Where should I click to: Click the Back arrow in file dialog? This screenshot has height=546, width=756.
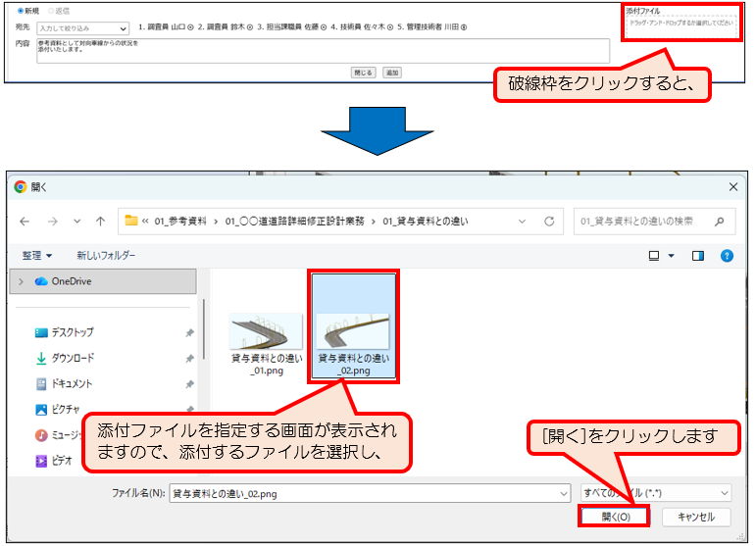[25, 222]
